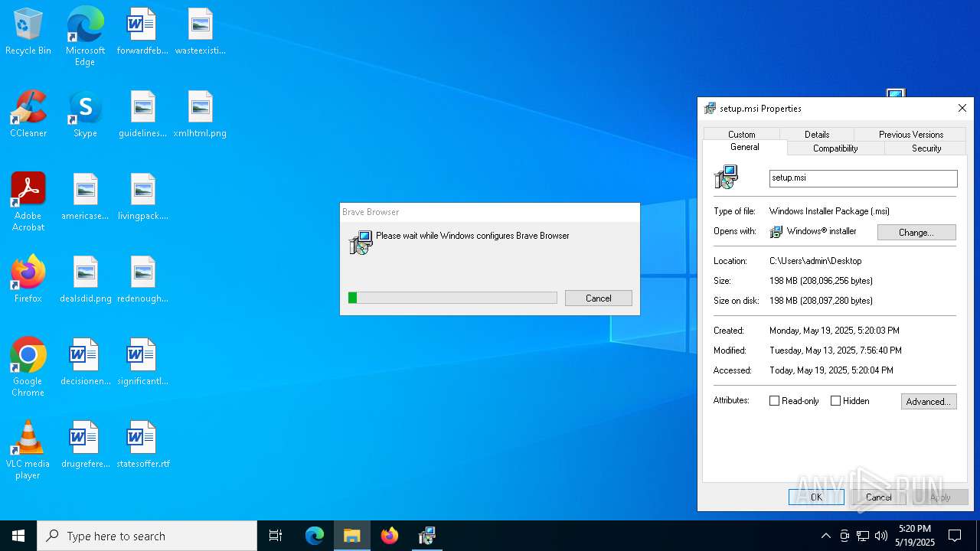Image resolution: width=980 pixels, height=551 pixels.
Task: Open network tray icon
Action: (x=863, y=536)
